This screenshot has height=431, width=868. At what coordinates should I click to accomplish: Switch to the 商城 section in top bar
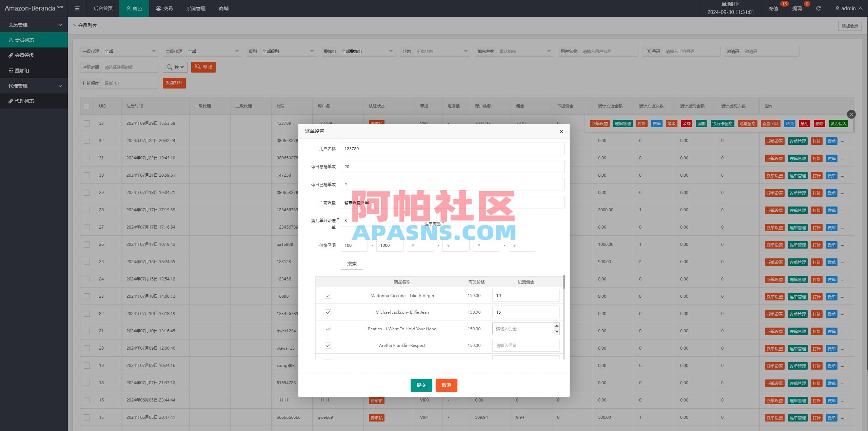(x=223, y=8)
